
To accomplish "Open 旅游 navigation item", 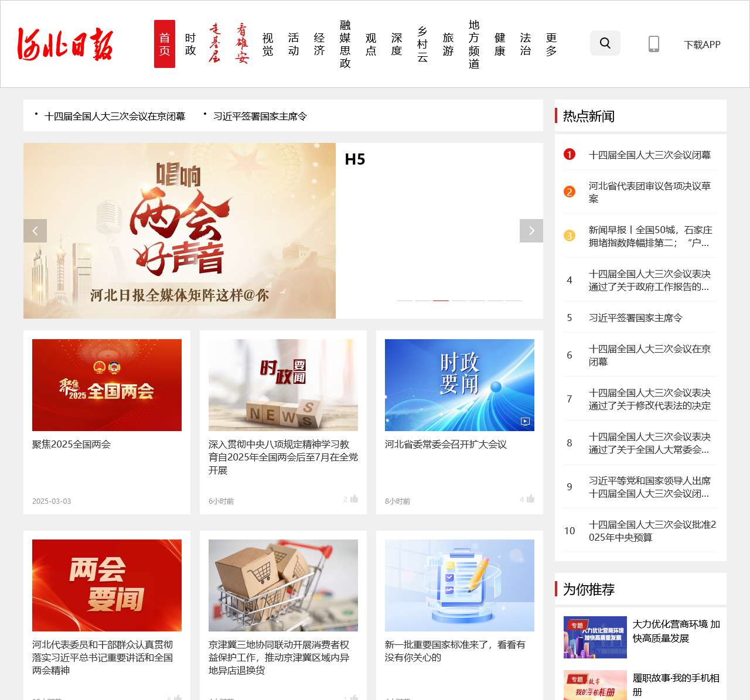I will coord(448,45).
